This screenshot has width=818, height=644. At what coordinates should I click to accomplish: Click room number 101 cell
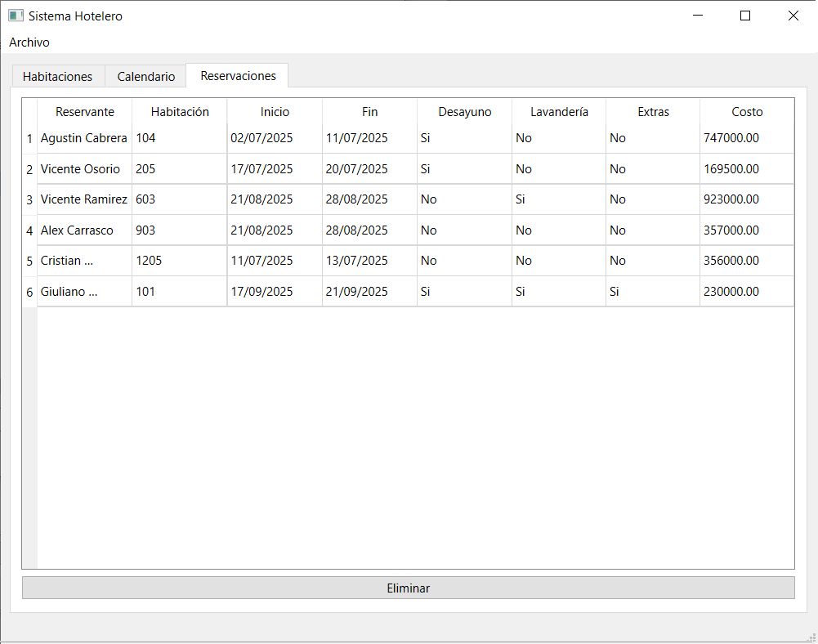coord(180,292)
